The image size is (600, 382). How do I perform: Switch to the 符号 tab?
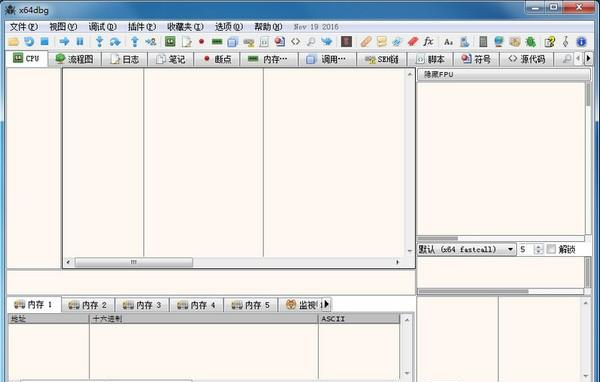click(476, 59)
